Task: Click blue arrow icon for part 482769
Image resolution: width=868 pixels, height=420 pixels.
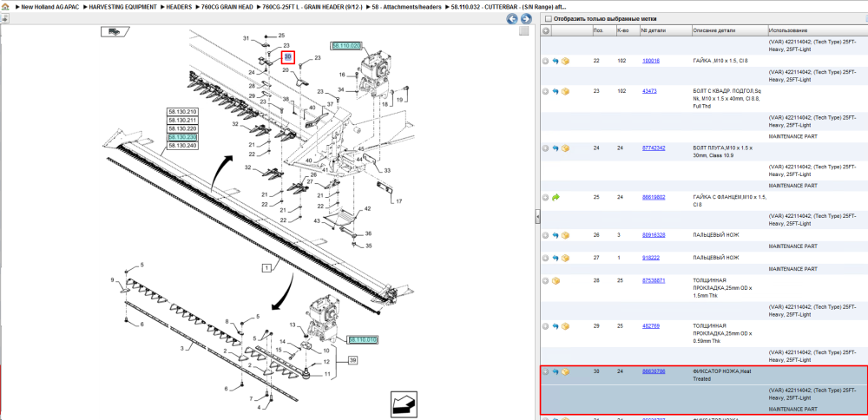Action: (x=556, y=326)
